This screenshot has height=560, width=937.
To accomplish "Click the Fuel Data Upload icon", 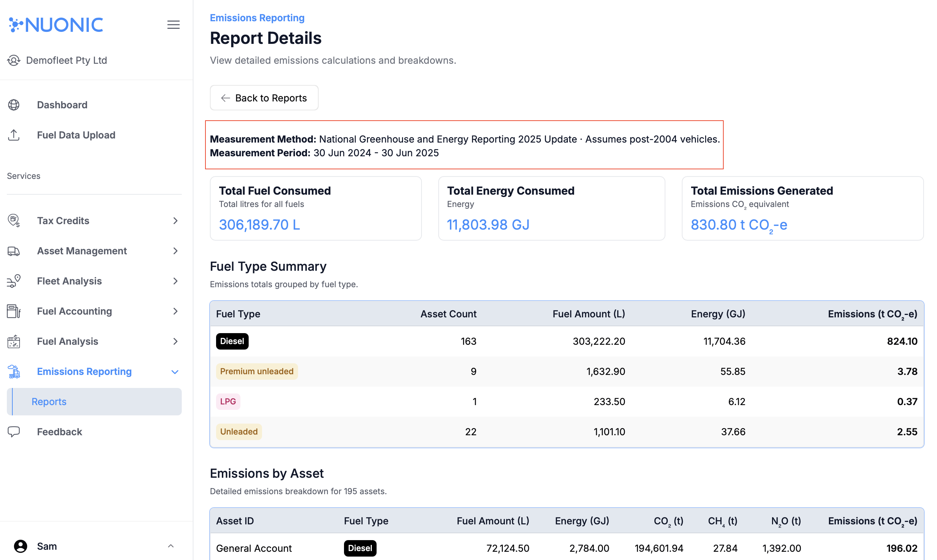I will [14, 135].
